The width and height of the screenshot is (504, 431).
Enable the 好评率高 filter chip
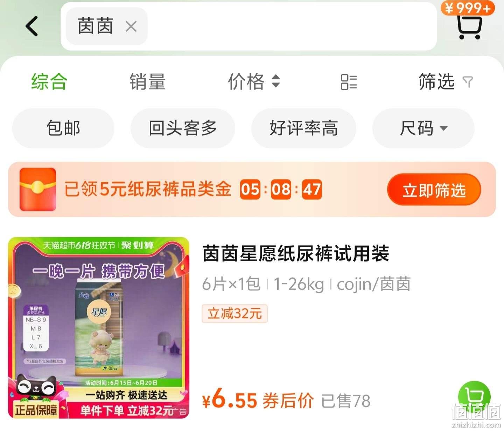point(303,128)
